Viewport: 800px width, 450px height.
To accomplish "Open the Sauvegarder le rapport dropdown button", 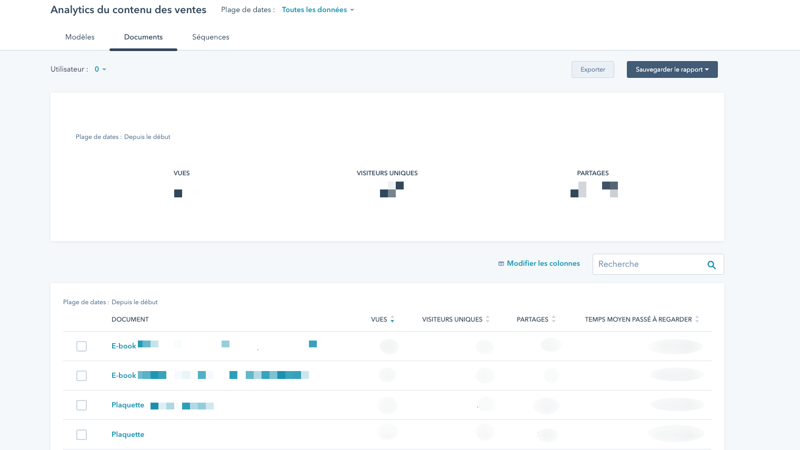I will [x=672, y=69].
